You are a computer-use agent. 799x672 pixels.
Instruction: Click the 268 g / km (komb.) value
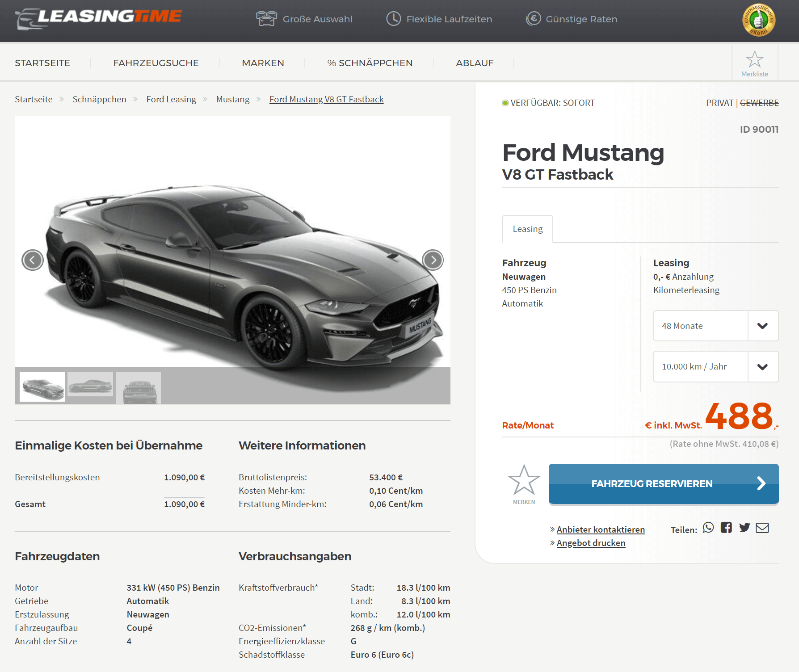(387, 628)
